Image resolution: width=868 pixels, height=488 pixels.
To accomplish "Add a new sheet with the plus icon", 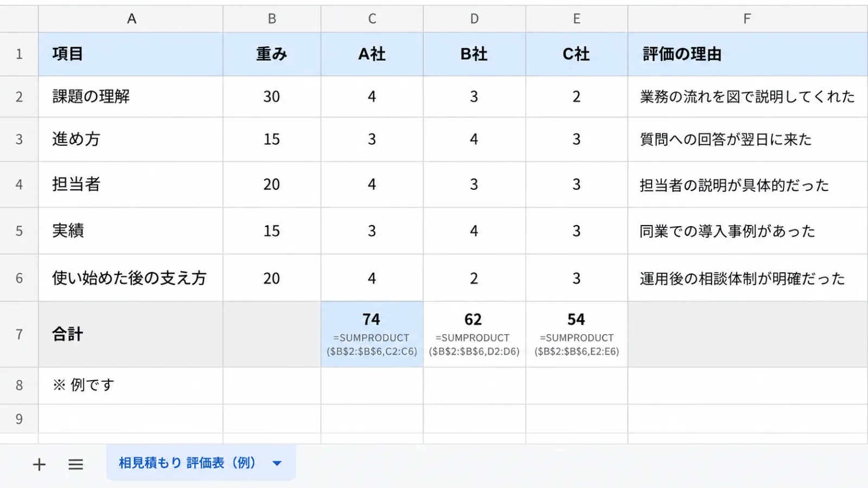I will point(39,465).
